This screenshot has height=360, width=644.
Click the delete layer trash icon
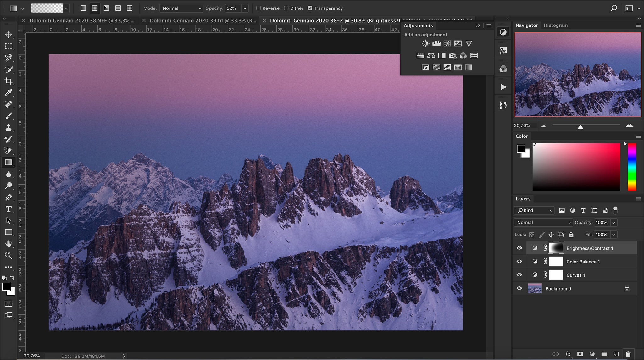(x=628, y=353)
